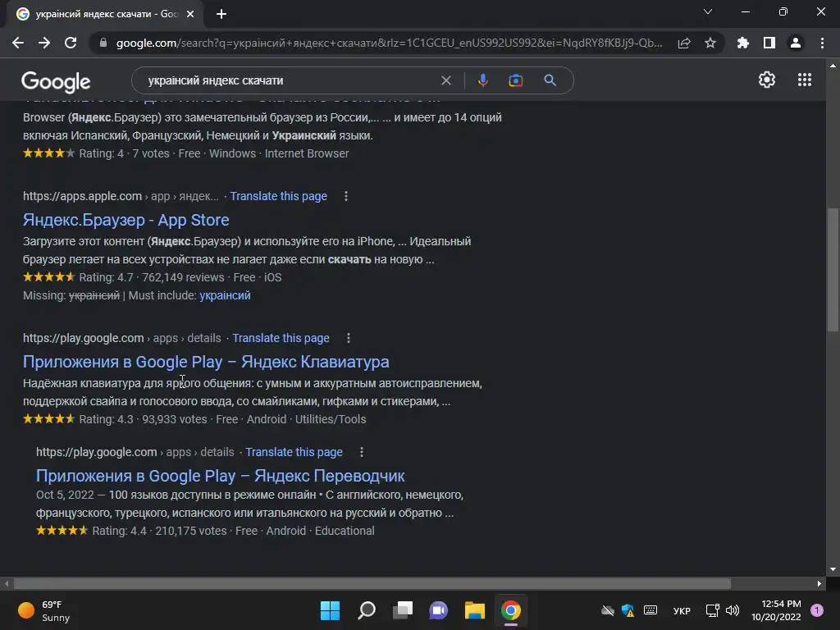Click the scroll right arrow
This screenshot has width=840, height=630.
point(819,583)
